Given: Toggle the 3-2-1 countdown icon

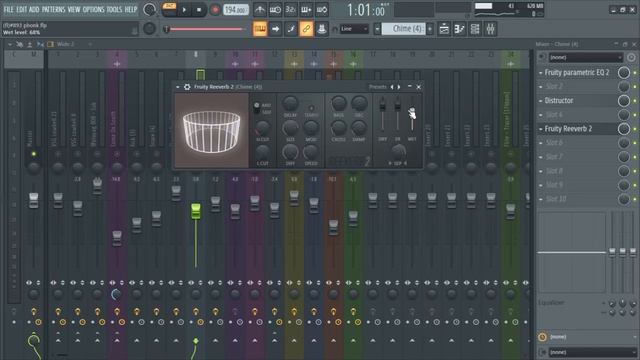Looking at the screenshot, I should pyautogui.click(x=290, y=9).
